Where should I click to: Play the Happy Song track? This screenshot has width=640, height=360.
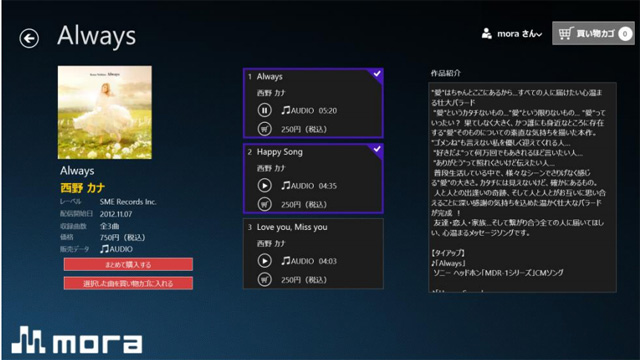[x=264, y=186]
